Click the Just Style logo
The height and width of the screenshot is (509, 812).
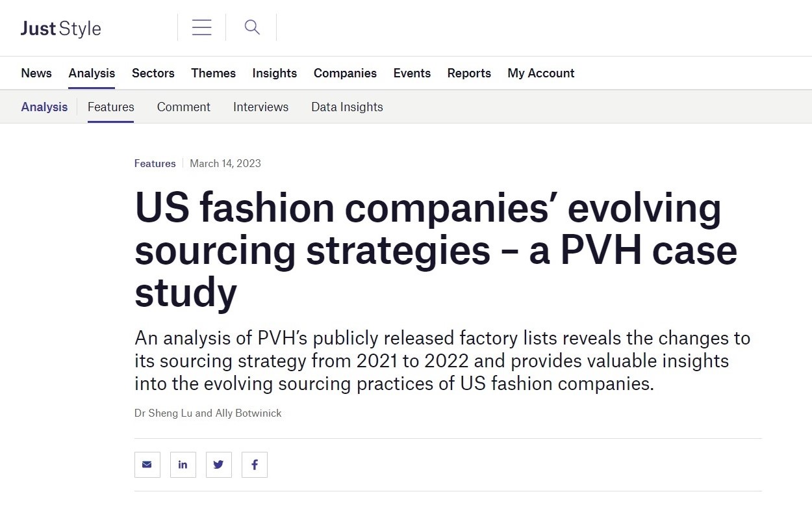(61, 29)
